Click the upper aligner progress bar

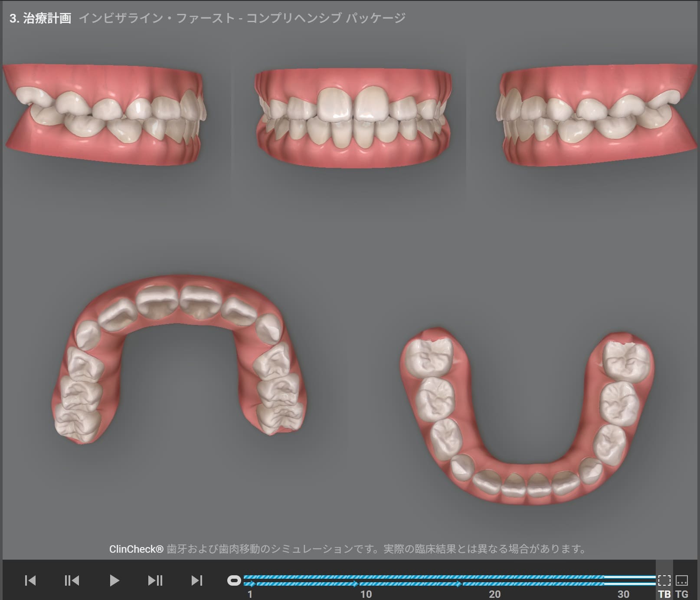tap(449, 577)
